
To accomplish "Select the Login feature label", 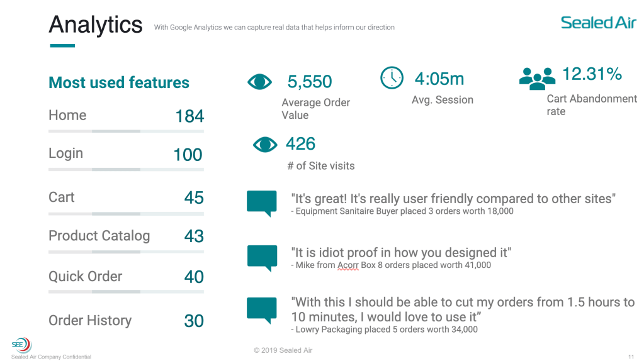I will pos(65,153).
